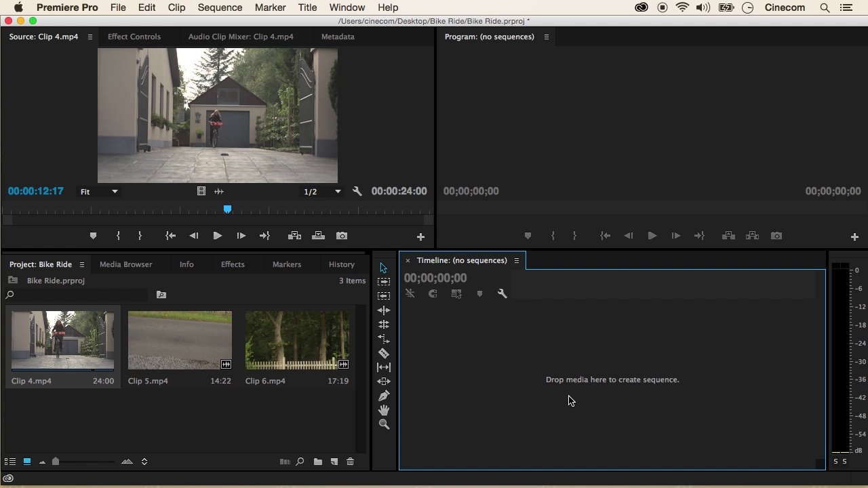Open Source monitor settings wrench
This screenshot has width=868, height=488.
tap(357, 191)
